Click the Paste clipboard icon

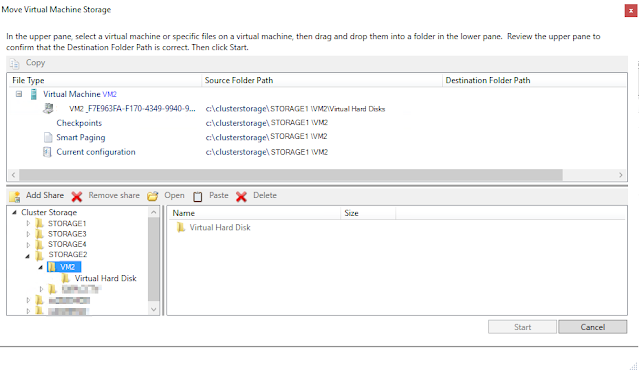[x=198, y=196]
